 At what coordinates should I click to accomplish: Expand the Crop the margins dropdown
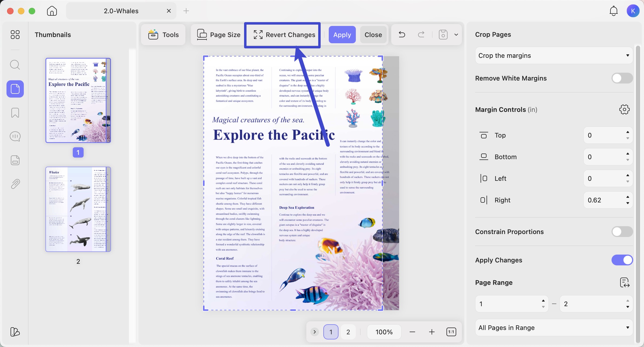point(554,55)
